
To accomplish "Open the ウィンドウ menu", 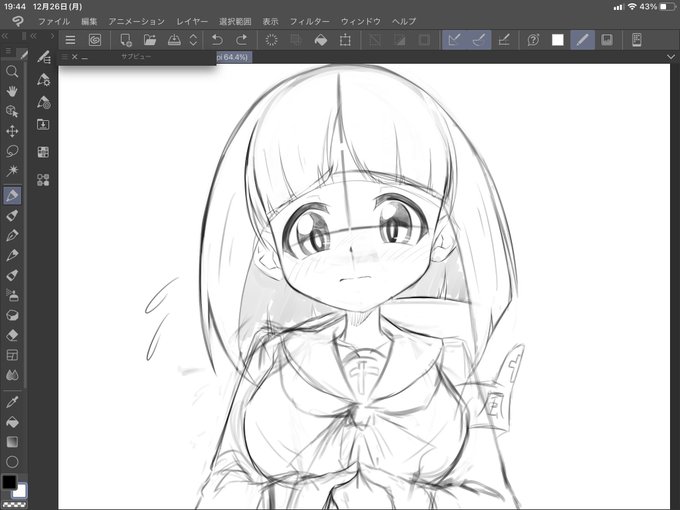I will point(360,21).
